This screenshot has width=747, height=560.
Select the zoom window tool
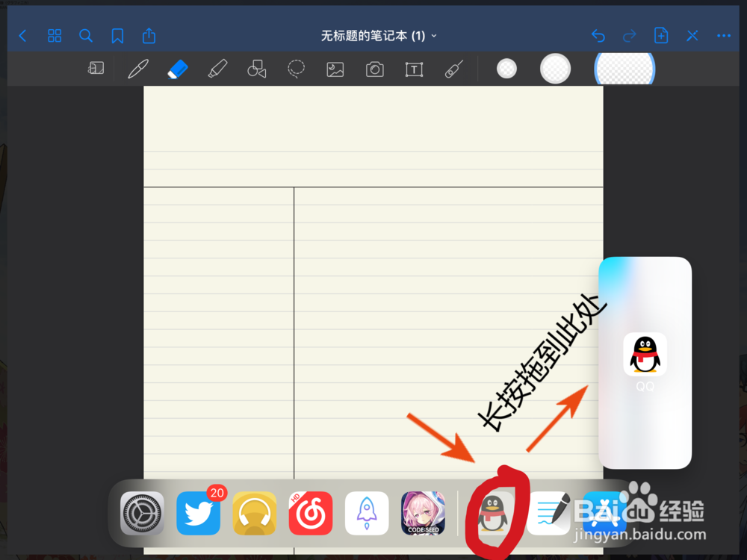coord(96,69)
